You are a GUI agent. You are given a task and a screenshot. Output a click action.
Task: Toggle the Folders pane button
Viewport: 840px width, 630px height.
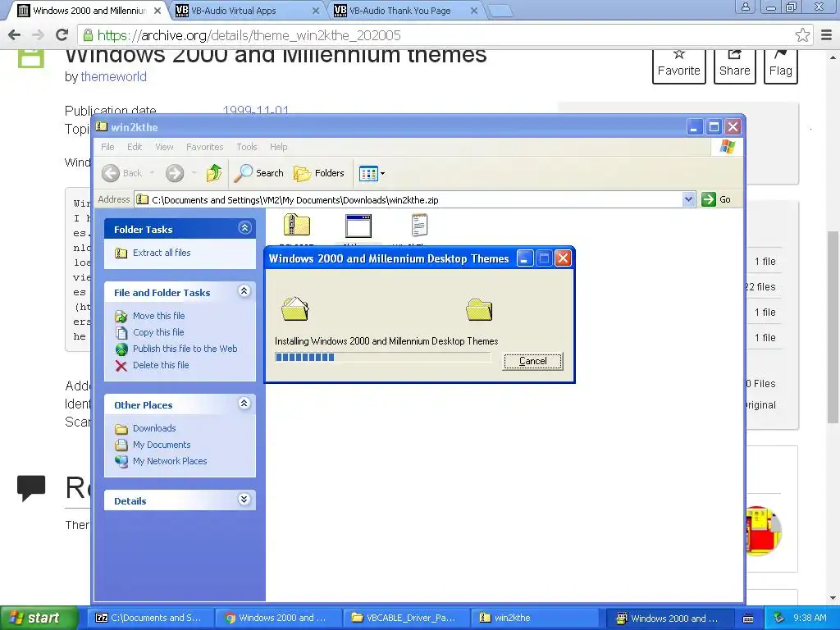coord(319,173)
